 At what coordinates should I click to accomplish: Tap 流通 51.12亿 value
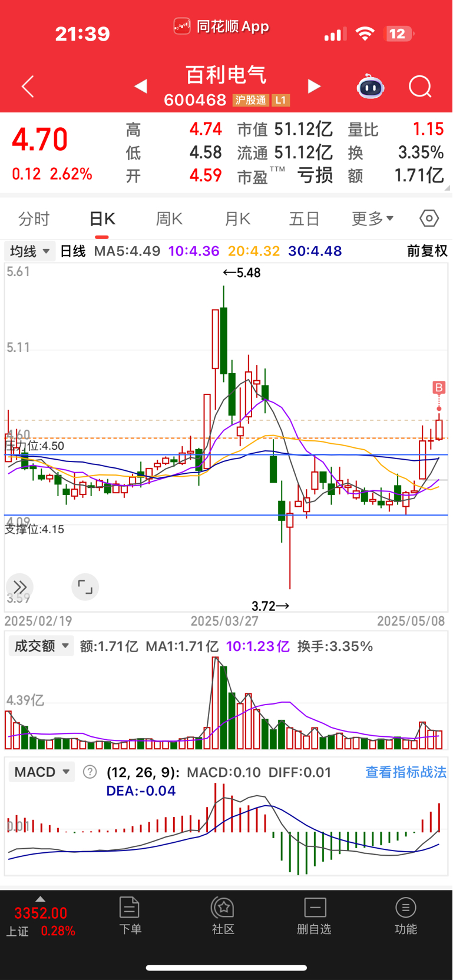(x=303, y=152)
